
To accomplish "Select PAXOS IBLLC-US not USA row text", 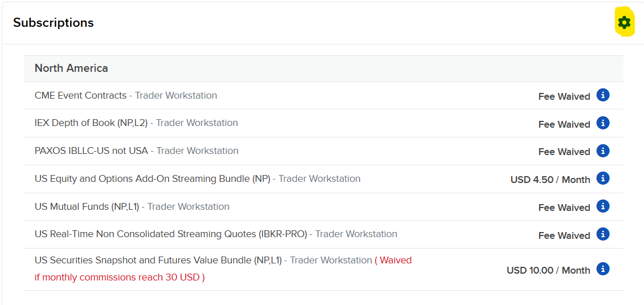I will pos(91,151).
